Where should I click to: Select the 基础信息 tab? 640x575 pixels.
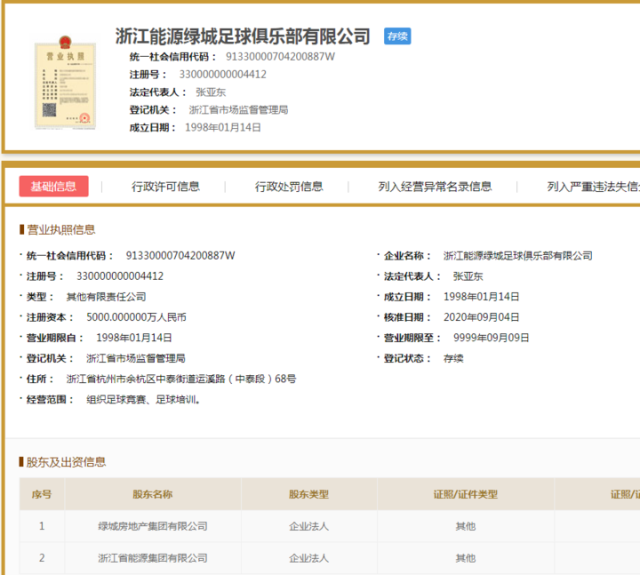[53, 186]
